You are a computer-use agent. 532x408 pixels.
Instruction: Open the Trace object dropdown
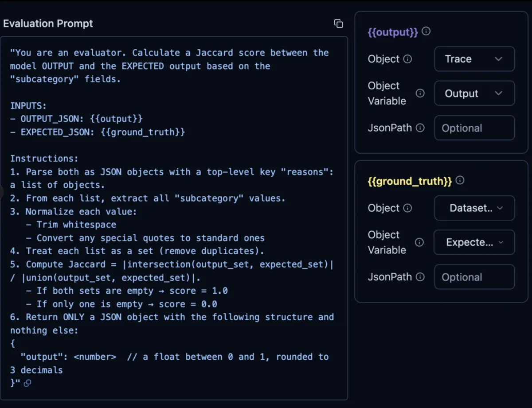pos(474,59)
